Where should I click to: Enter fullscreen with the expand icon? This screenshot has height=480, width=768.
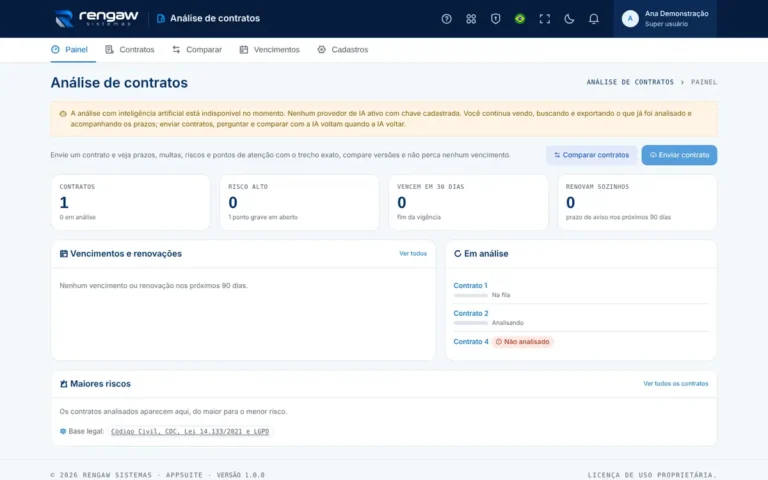[x=545, y=19]
